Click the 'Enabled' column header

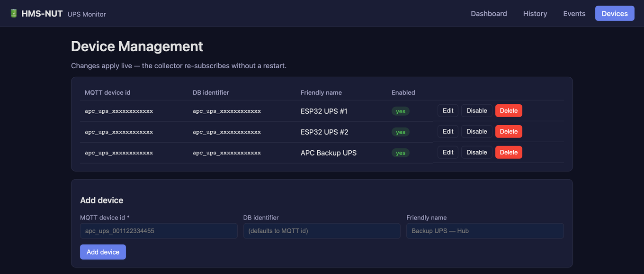coord(403,92)
